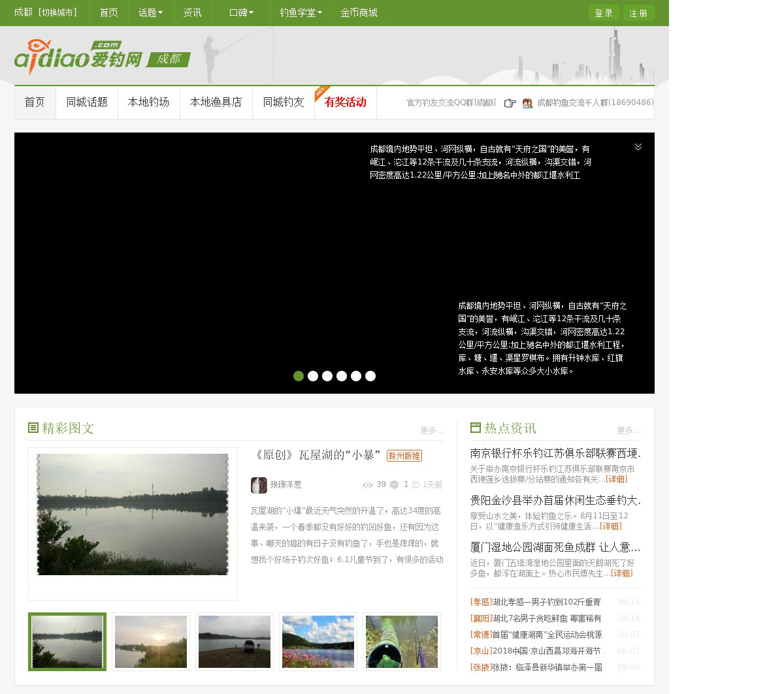Select fifth carousel dot

pyautogui.click(x=356, y=376)
